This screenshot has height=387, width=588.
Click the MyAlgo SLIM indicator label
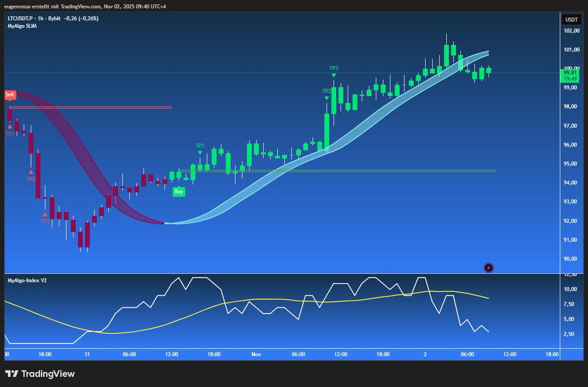tap(22, 25)
